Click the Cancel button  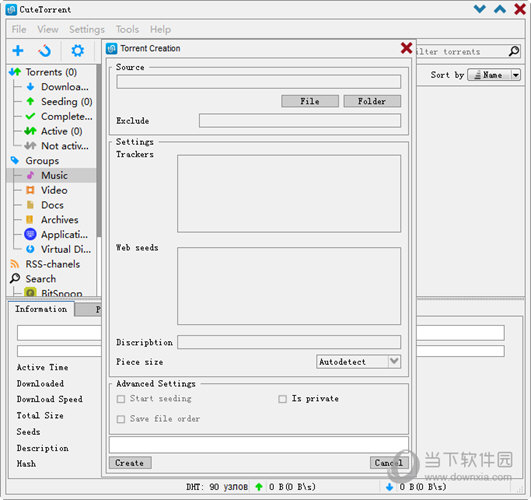pyautogui.click(x=389, y=463)
